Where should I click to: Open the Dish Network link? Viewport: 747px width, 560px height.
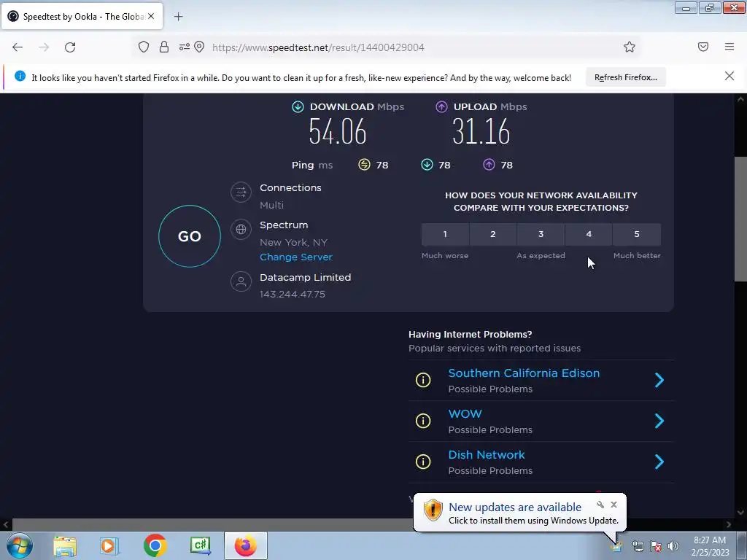coord(487,455)
